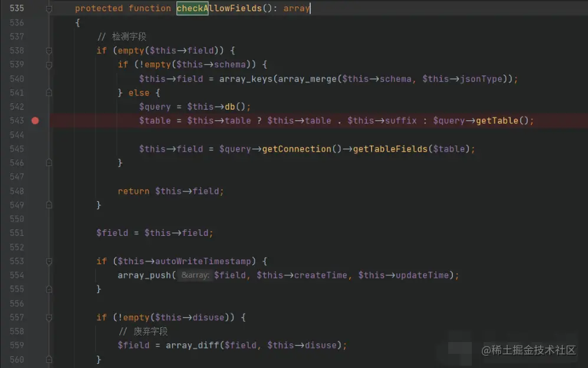
Task: Click the else keyword on line 541
Action: click(139, 93)
